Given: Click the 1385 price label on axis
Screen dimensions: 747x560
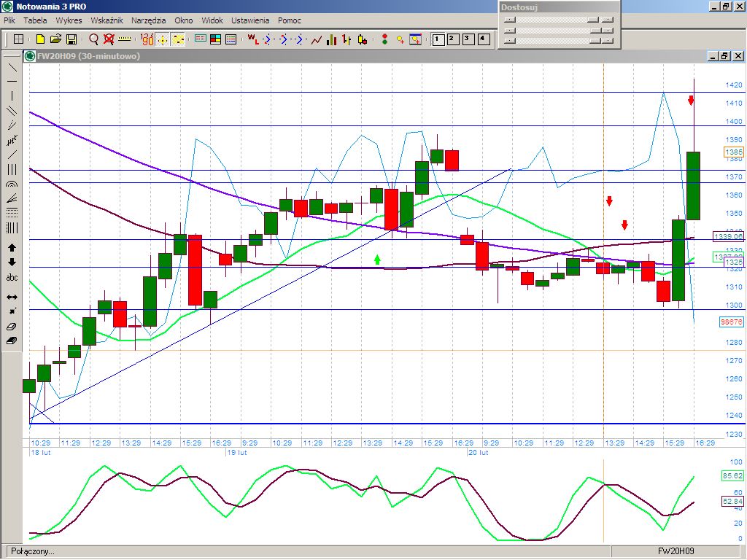Looking at the screenshot, I should 732,152.
